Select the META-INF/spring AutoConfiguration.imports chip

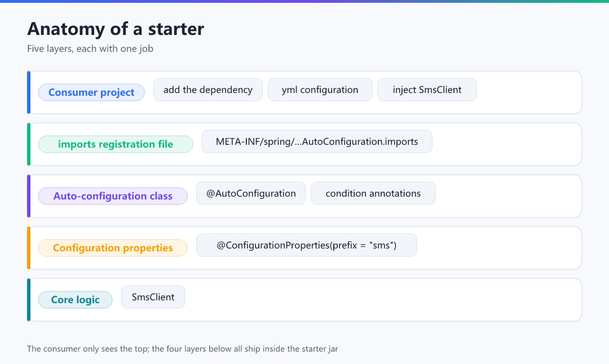(x=317, y=141)
